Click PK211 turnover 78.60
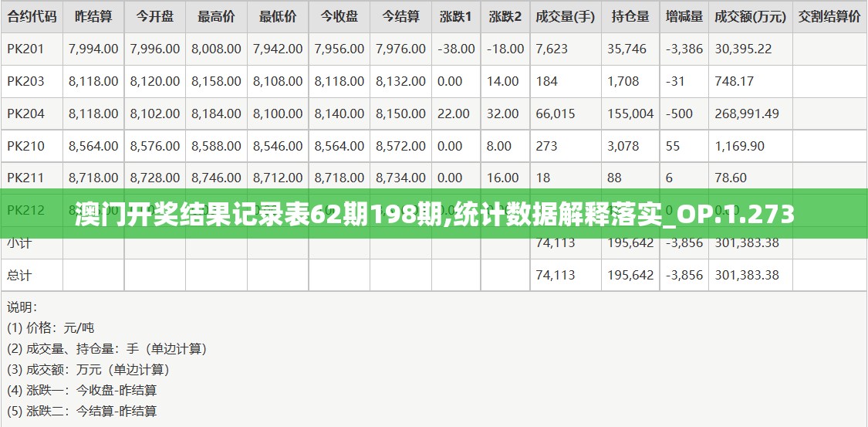The image size is (868, 427). (x=731, y=178)
